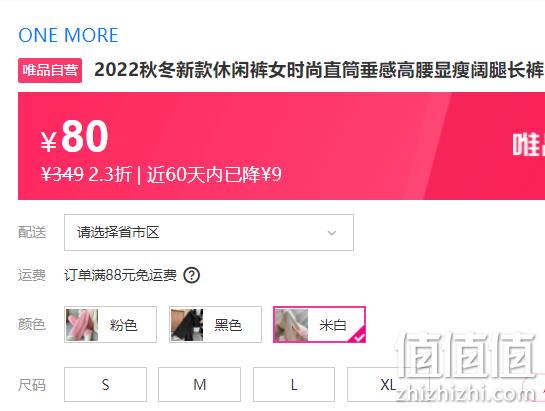Screen dimensions: 545x411
Task: Open the ONE MORE brand link
Action: click(68, 35)
